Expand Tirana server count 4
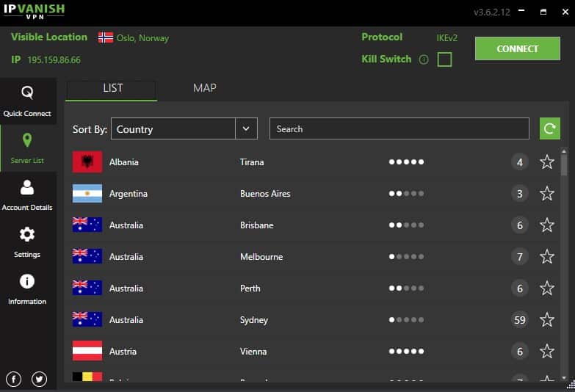Viewport: 575px width, 392px height. 520,162
